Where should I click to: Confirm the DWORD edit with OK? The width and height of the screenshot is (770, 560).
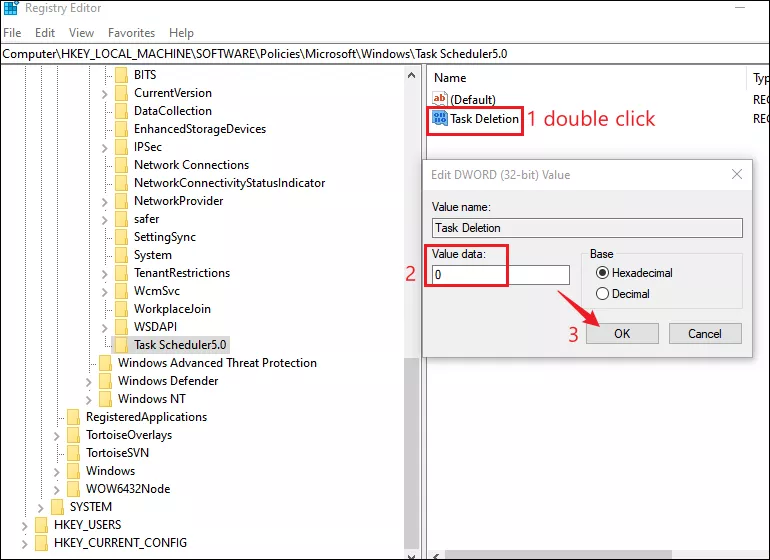pos(622,334)
